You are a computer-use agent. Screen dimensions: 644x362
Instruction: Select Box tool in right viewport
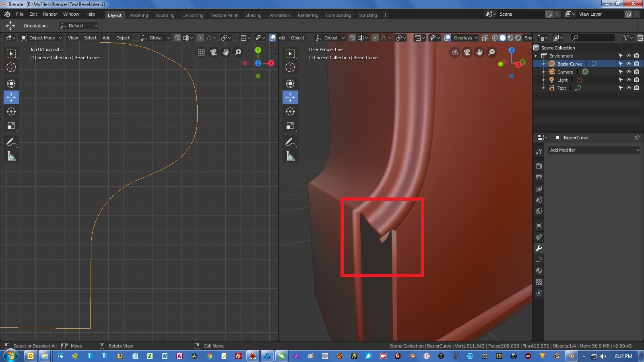(290, 53)
